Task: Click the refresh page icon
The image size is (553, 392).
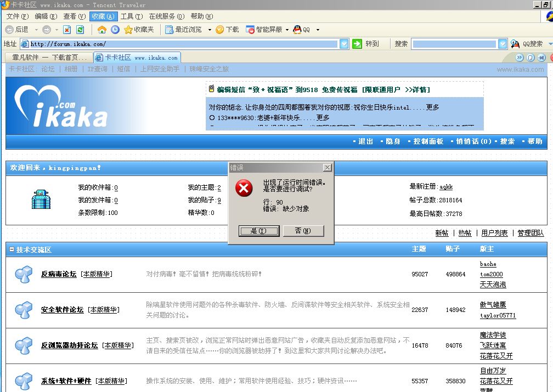Action: coord(80,30)
